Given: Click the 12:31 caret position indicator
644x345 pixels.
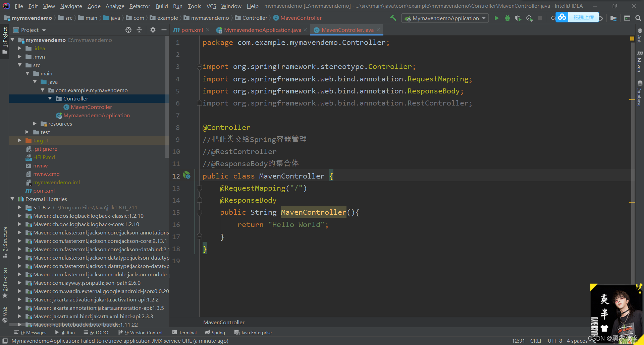Looking at the screenshot, I should click(x=518, y=341).
